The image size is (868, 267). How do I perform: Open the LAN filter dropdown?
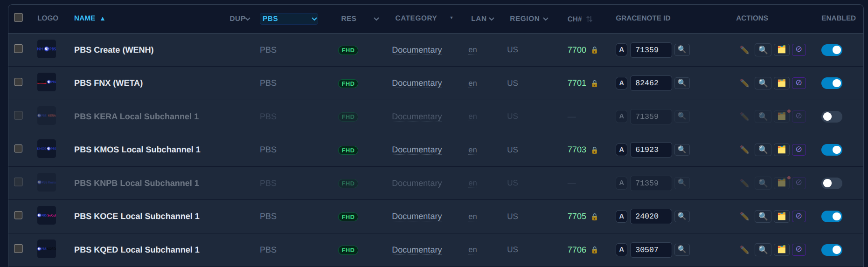pyautogui.click(x=482, y=19)
